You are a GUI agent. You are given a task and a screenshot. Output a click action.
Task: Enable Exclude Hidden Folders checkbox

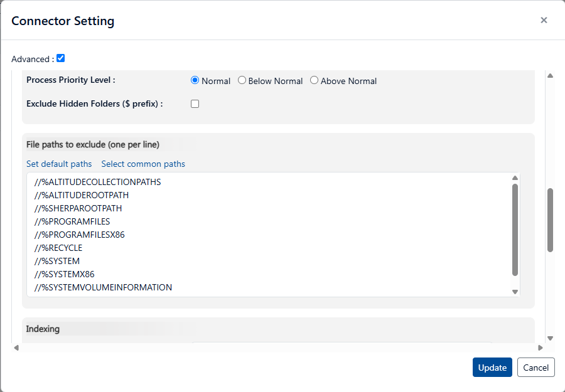tap(195, 104)
